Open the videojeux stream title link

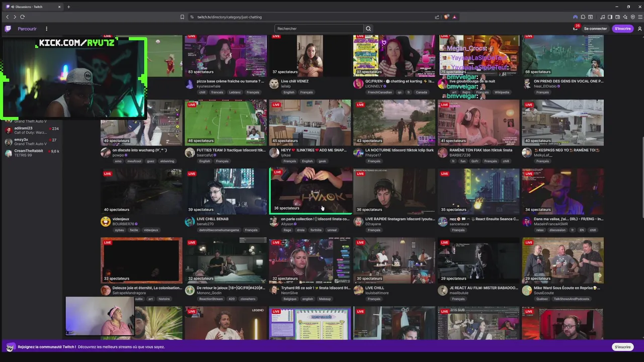121,219
